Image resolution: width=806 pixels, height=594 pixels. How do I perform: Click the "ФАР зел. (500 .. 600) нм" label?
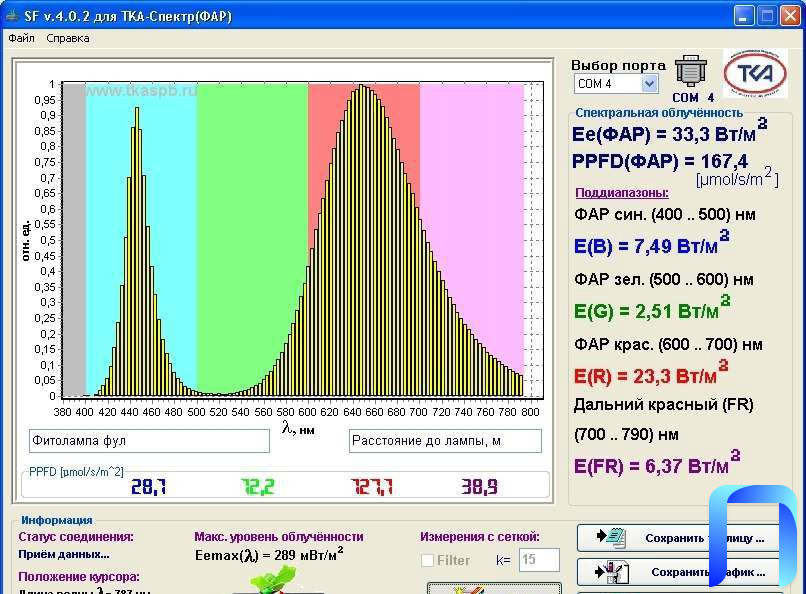coord(664,280)
